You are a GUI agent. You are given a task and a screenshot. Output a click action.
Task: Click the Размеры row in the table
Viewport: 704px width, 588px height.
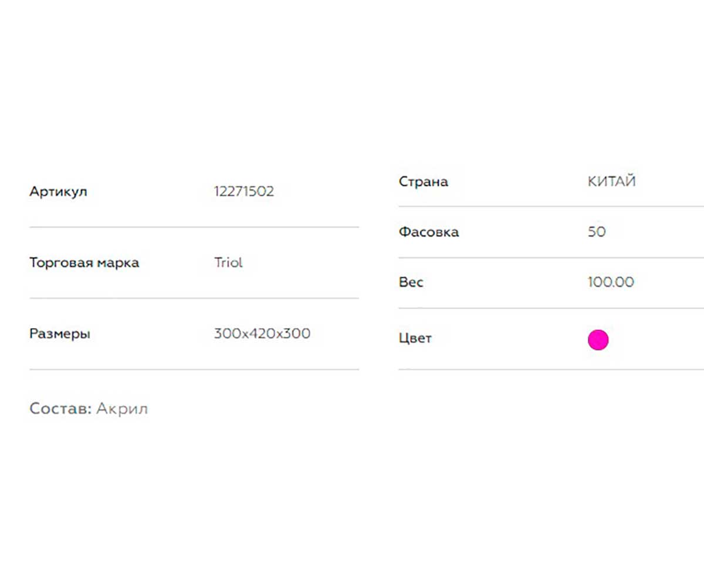(x=194, y=334)
